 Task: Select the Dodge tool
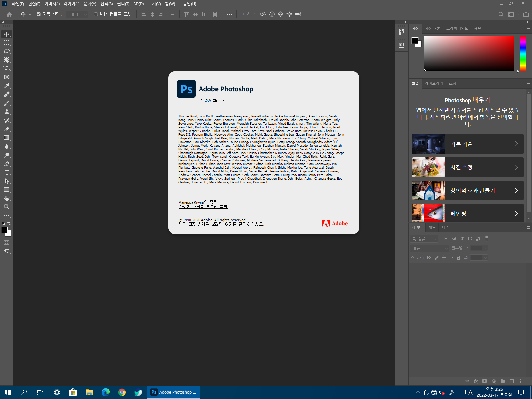pyautogui.click(x=7, y=155)
